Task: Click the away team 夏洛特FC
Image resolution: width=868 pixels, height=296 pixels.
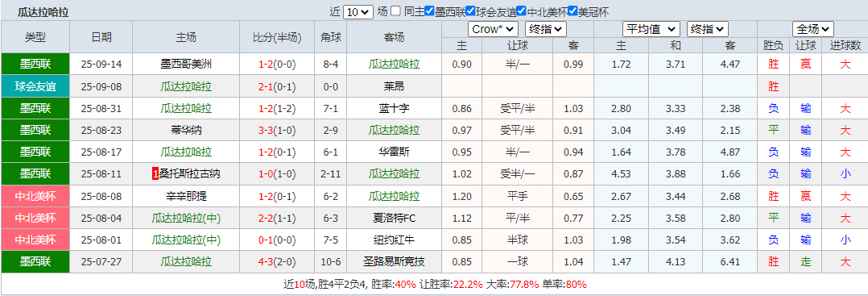Action: 394,218
